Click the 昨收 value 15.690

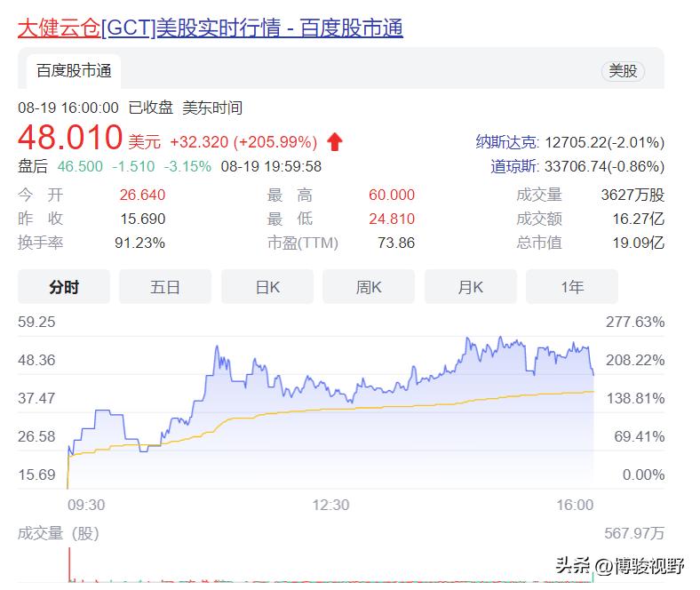[x=143, y=219]
